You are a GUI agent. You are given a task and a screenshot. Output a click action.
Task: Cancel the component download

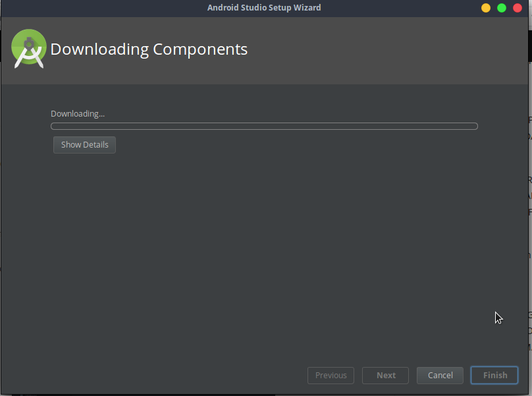440,376
